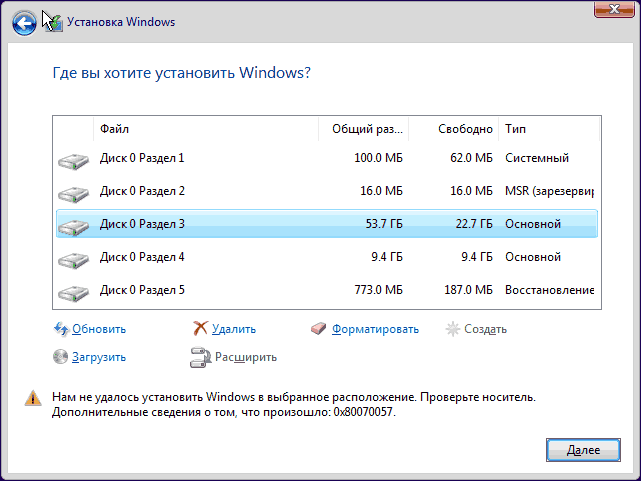Click the red X delete icon
The width and height of the screenshot is (641, 481).
[200, 329]
